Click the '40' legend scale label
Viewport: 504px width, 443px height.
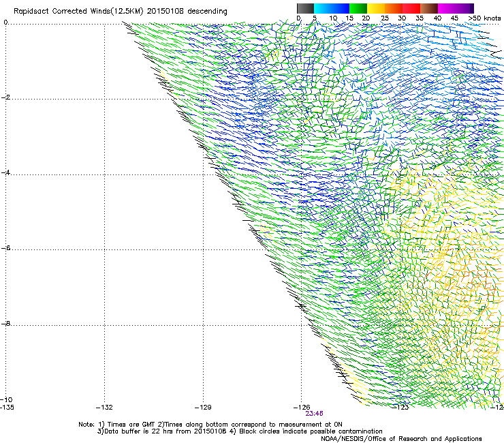pyautogui.click(x=437, y=18)
